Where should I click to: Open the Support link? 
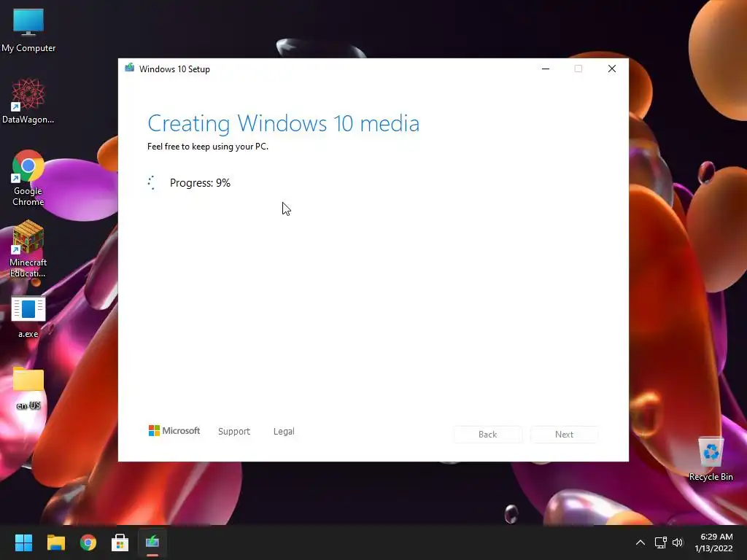(234, 431)
